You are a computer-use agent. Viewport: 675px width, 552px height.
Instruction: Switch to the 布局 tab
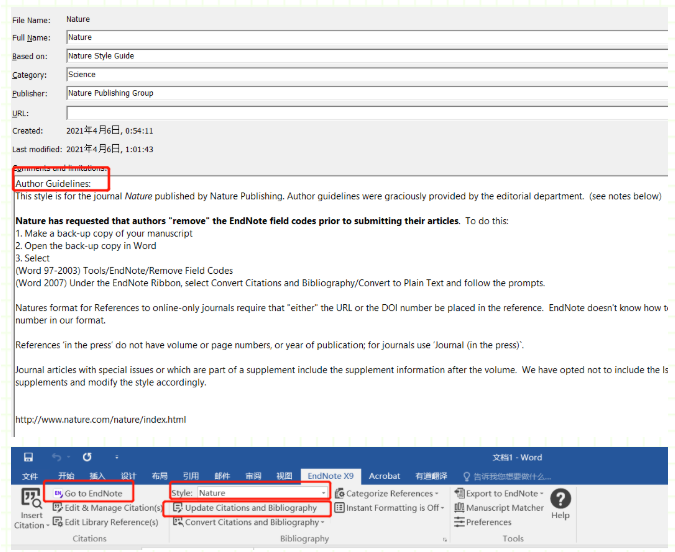click(160, 476)
